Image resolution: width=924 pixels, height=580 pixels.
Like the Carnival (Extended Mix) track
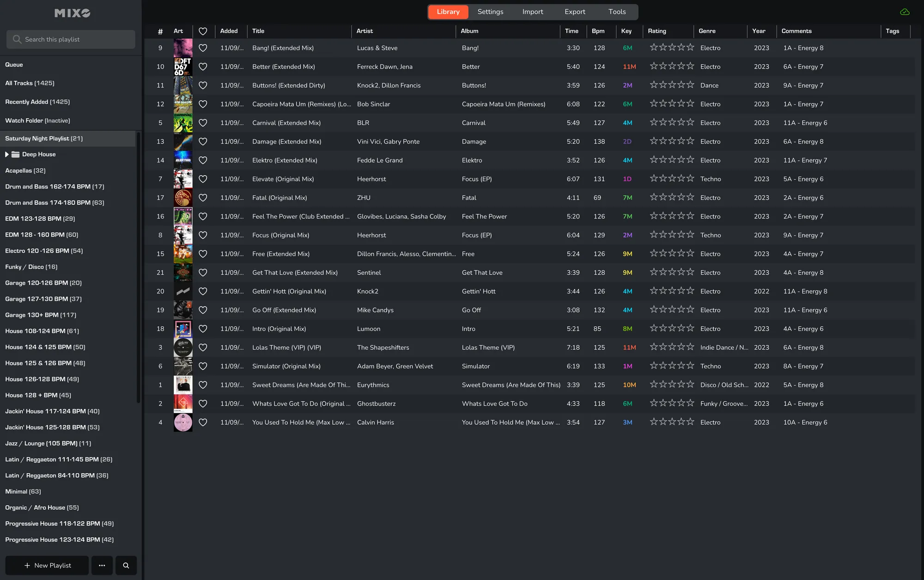click(203, 122)
